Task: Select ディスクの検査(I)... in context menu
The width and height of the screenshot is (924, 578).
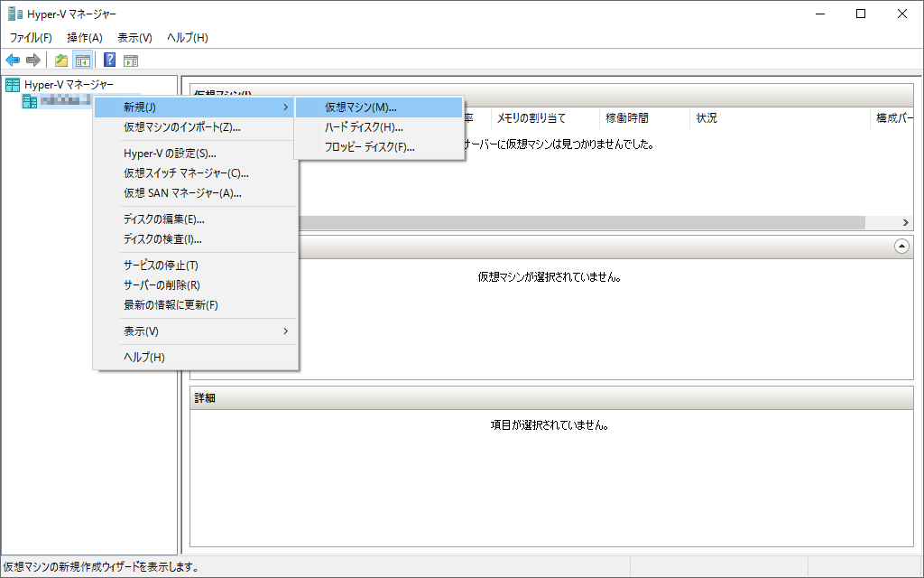Action: coord(195,239)
